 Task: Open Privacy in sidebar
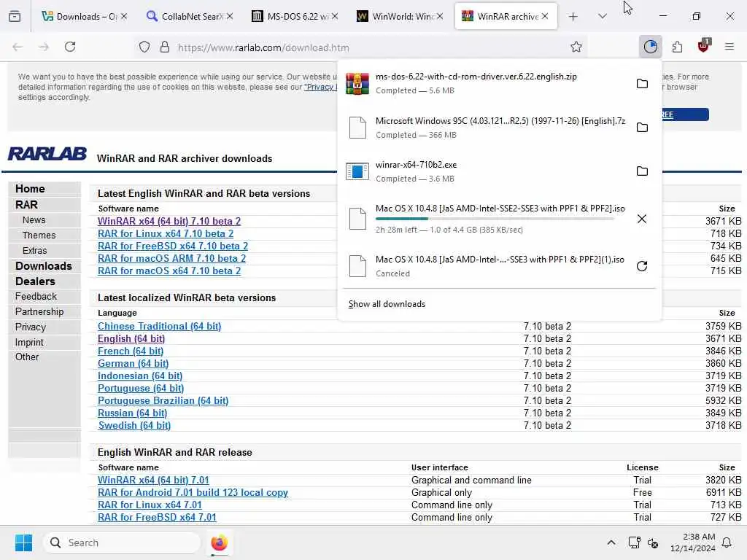pos(31,327)
